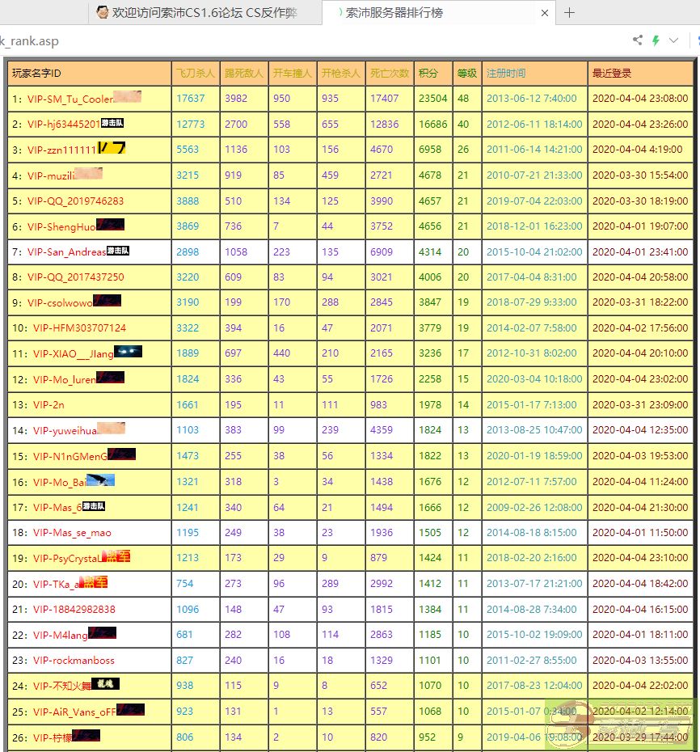Image resolution: width=700 pixels, height=752 pixels.
Task: Click the 游击队 badge beside VIP-San_Andreas
Action: point(118,251)
